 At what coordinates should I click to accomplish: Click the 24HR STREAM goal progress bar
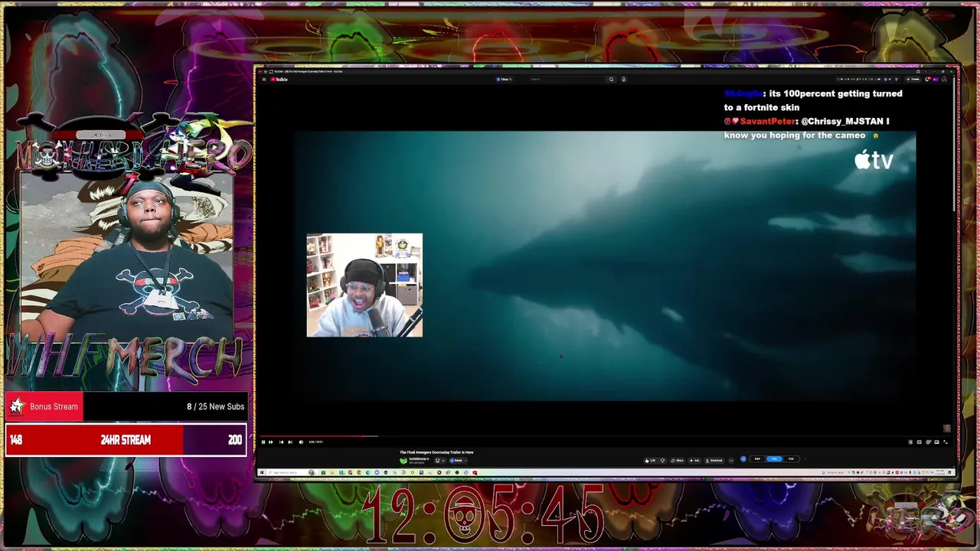[x=126, y=440]
